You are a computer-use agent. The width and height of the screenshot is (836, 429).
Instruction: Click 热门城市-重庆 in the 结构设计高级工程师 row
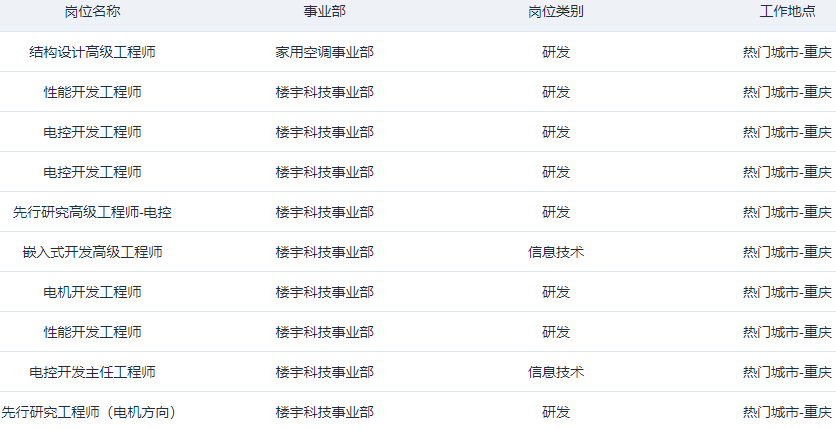(787, 52)
